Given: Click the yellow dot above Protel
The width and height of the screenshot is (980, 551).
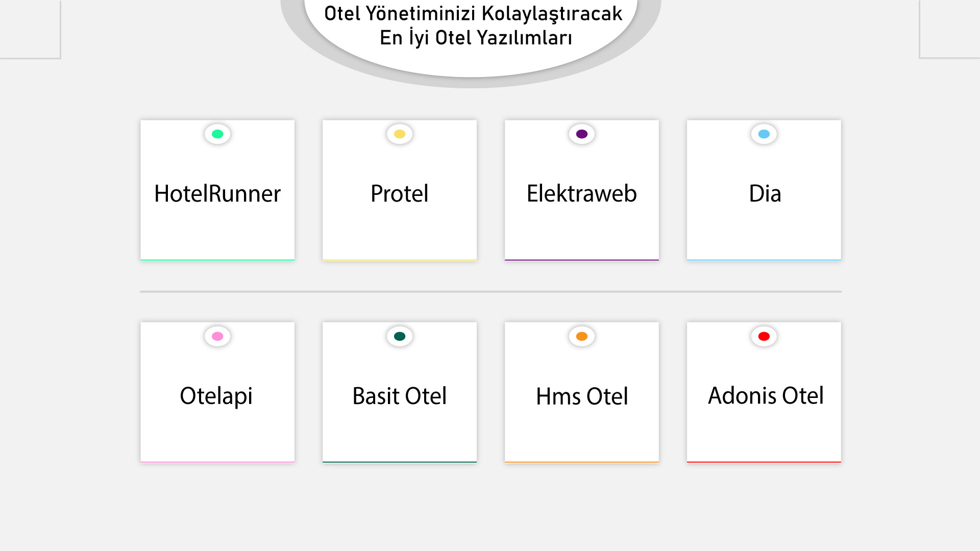Looking at the screenshot, I should coord(400,134).
